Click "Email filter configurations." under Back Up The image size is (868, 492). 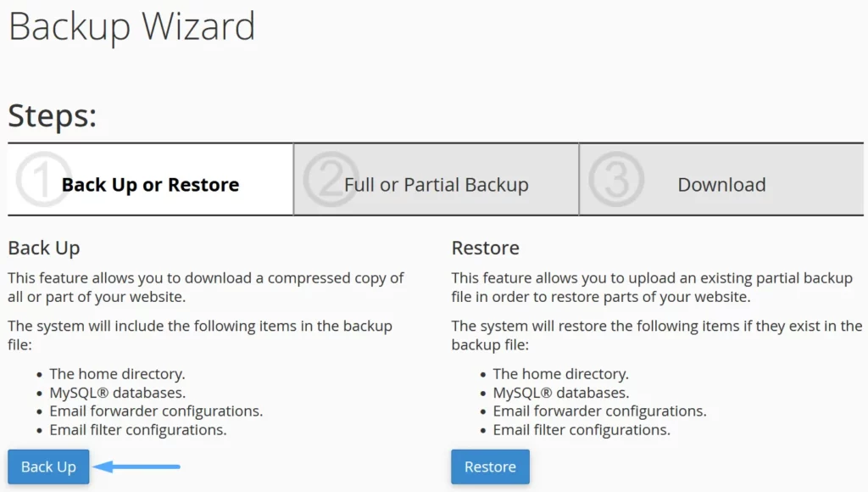tap(138, 429)
